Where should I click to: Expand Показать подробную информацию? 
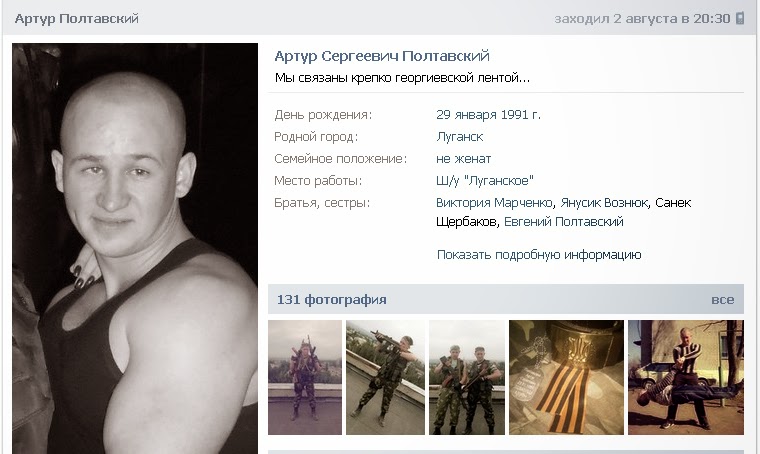(x=539, y=255)
